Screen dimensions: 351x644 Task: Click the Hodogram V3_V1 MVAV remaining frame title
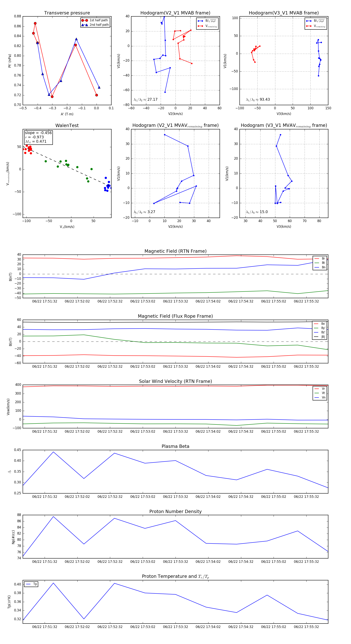click(284, 125)
